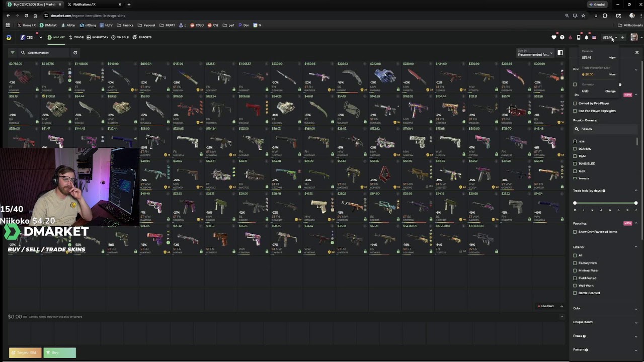Open the notifications bell
The image size is (644, 362).
pos(586,37)
